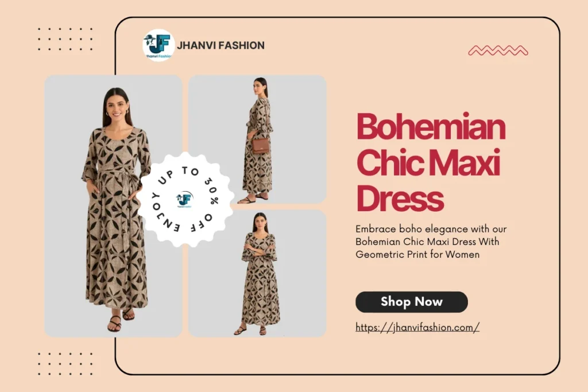Click the red zigzag wave decoration
Viewport: 588px width, 392px height.
pos(498,50)
